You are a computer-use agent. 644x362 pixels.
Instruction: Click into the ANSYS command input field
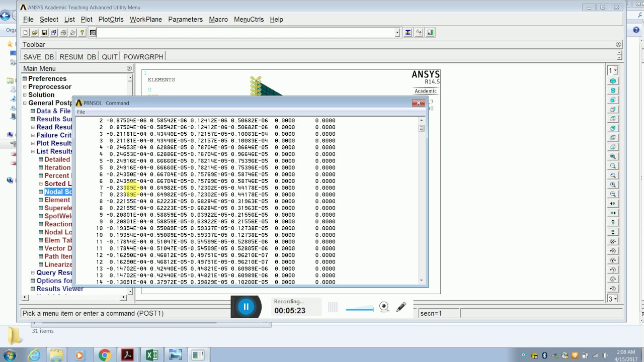pyautogui.click(x=245, y=33)
